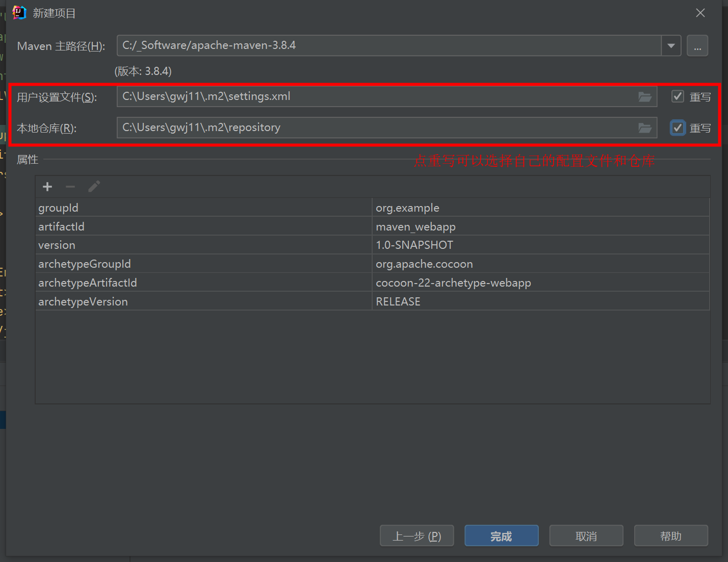Select the version property name cell
728x562 pixels.
(x=203, y=245)
